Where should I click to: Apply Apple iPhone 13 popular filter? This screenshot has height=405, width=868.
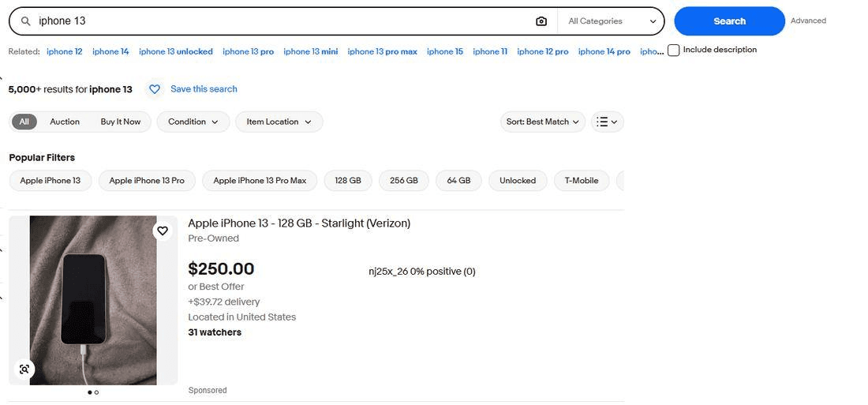click(51, 181)
